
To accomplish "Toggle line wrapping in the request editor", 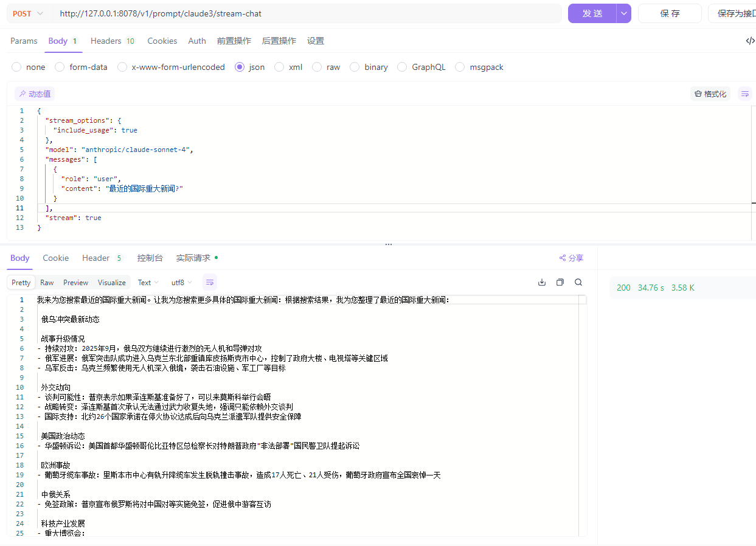I will [x=745, y=94].
